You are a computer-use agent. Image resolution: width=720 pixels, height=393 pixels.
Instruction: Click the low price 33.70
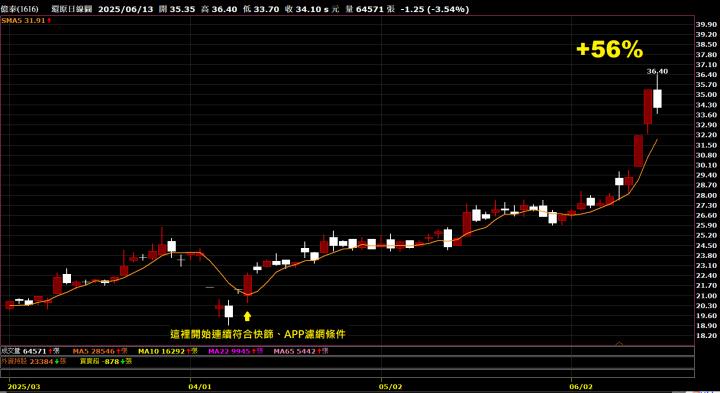click(x=266, y=9)
